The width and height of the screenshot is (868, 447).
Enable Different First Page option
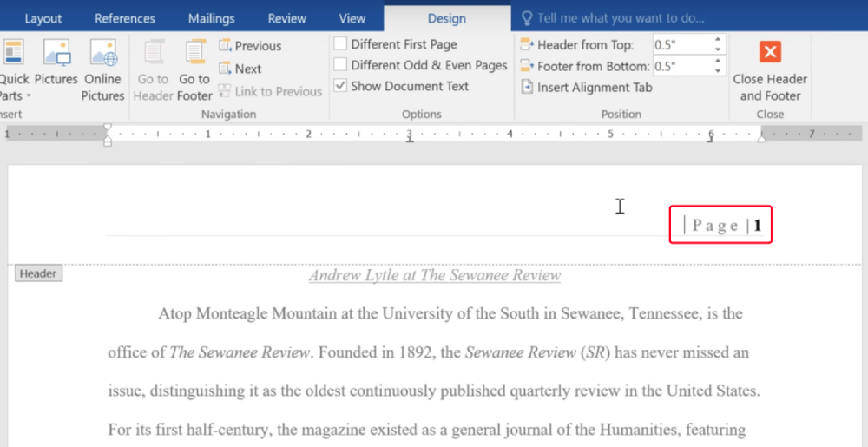pyautogui.click(x=341, y=44)
